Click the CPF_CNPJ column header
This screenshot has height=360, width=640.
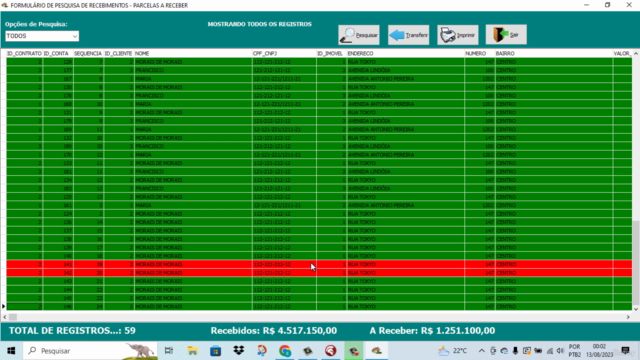click(x=284, y=53)
